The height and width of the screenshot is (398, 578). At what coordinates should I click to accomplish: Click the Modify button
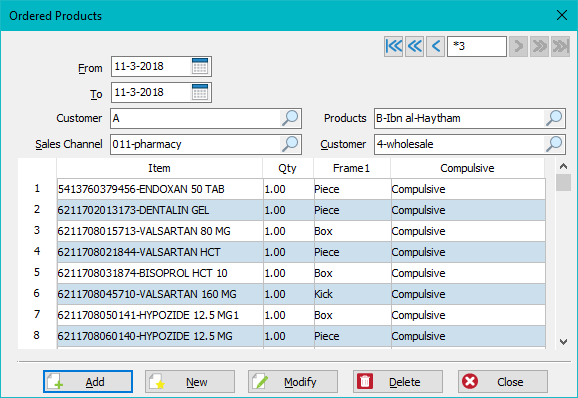(x=293, y=381)
